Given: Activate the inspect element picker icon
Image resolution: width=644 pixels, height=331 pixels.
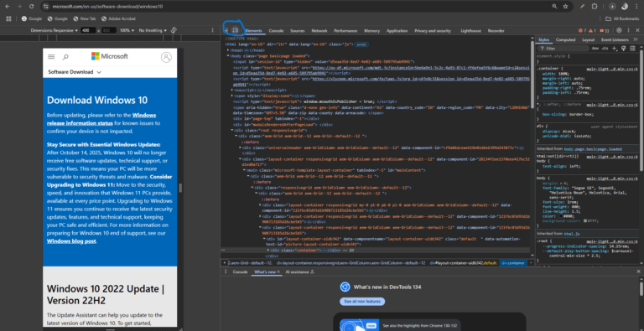Looking at the screenshot, I should click(x=226, y=30).
